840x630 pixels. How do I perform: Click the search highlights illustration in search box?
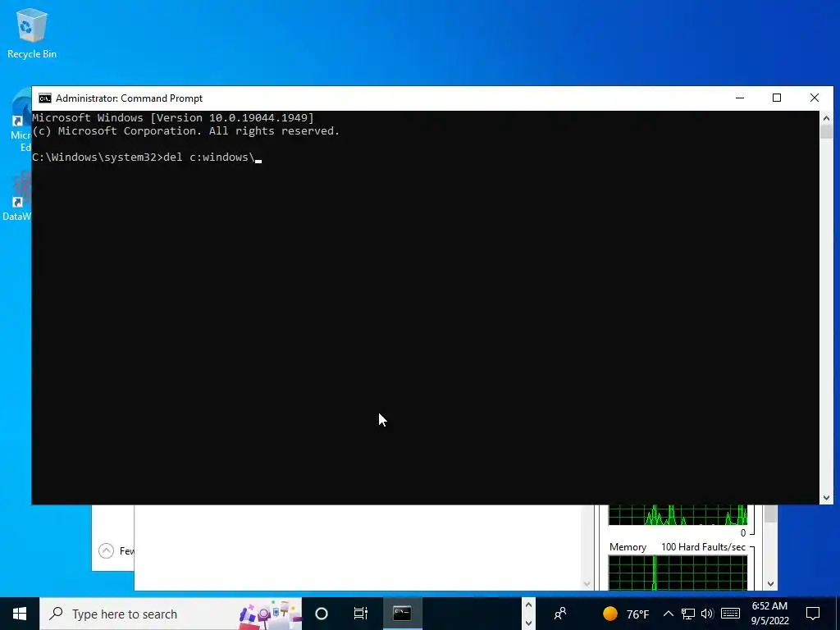(271, 614)
